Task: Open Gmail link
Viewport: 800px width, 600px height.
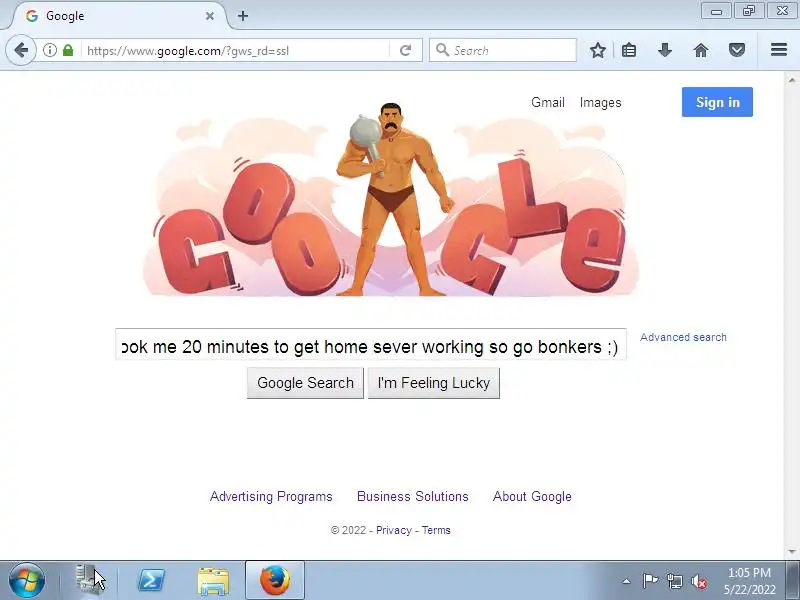Action: (x=547, y=103)
